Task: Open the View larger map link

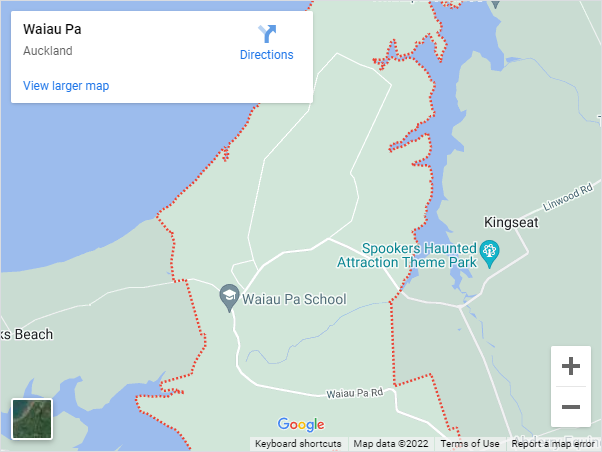Action: click(x=66, y=86)
